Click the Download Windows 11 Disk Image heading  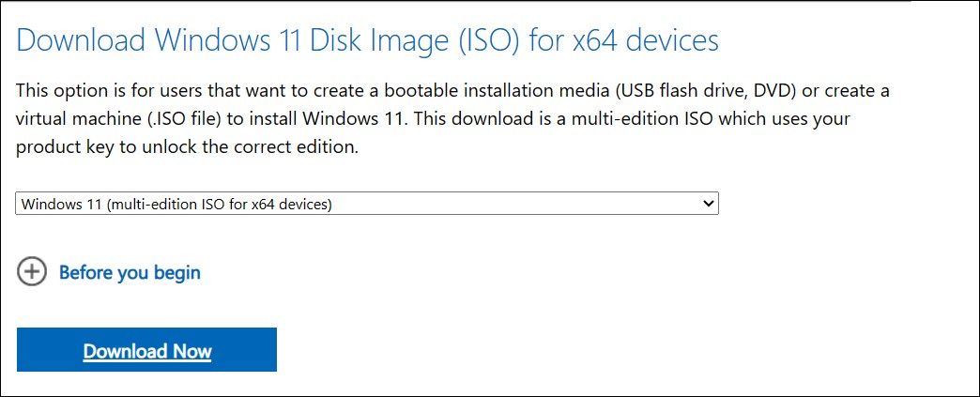pyautogui.click(x=367, y=40)
